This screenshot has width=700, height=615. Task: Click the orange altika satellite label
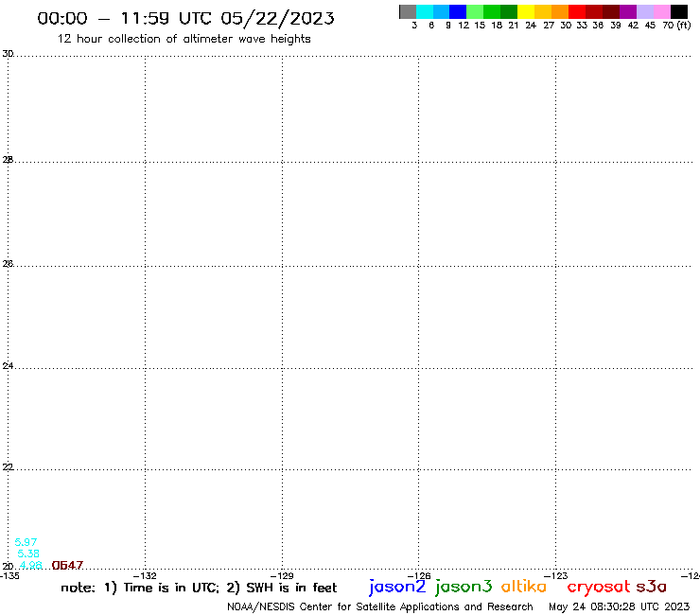pos(524,587)
